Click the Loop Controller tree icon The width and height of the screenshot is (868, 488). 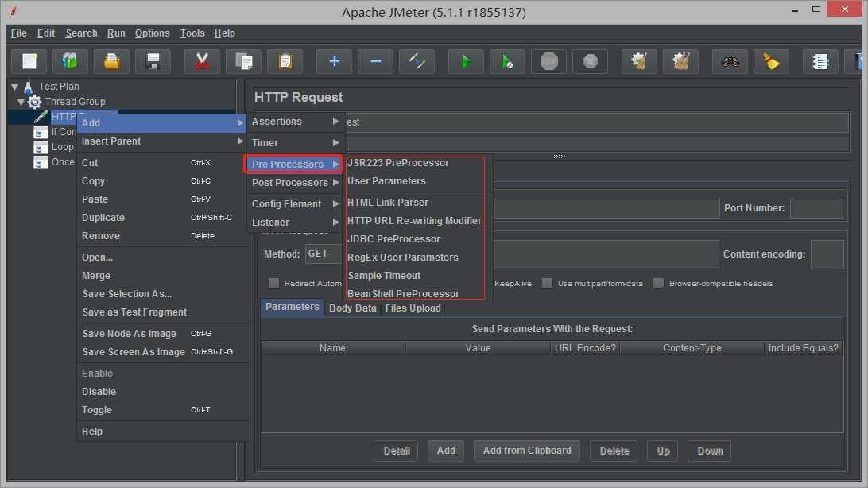point(41,148)
